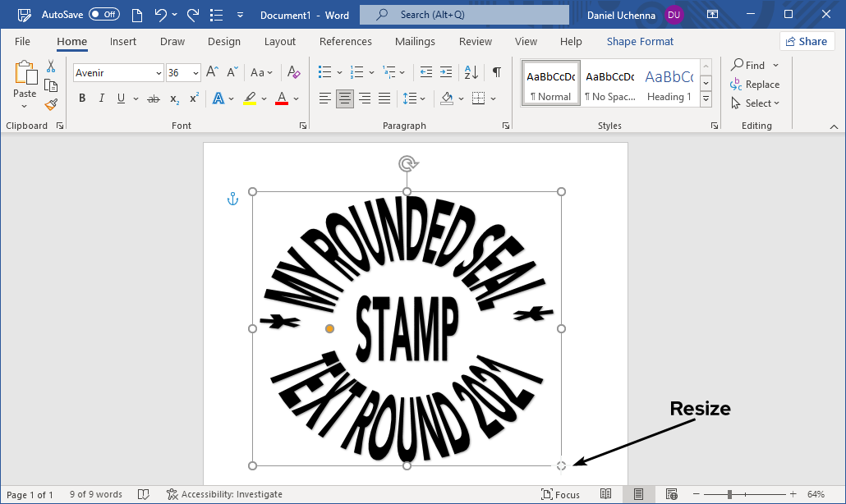Toggle bold formatting
Image resolution: width=846 pixels, height=504 pixels.
coord(81,98)
